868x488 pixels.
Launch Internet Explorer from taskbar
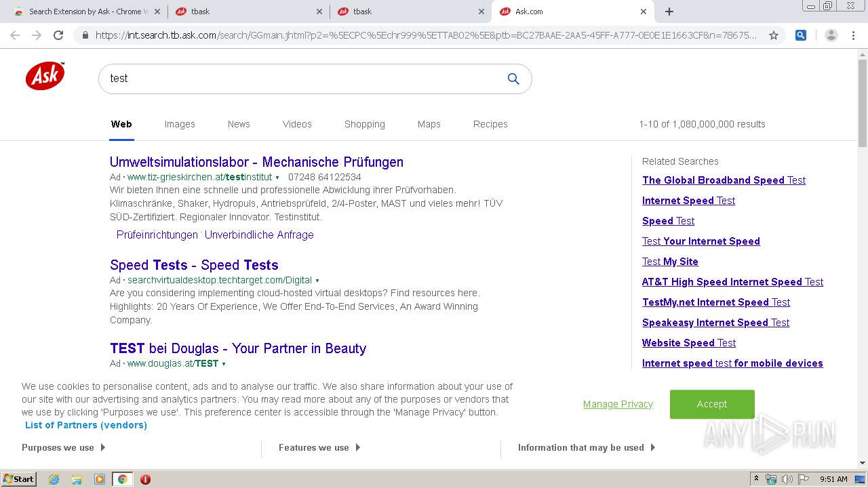point(54,479)
